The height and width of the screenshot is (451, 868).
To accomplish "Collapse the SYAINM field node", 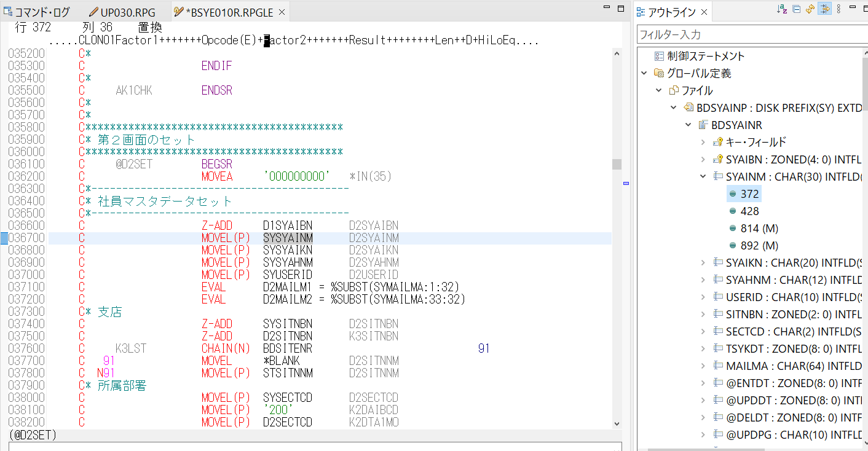I will click(x=703, y=176).
